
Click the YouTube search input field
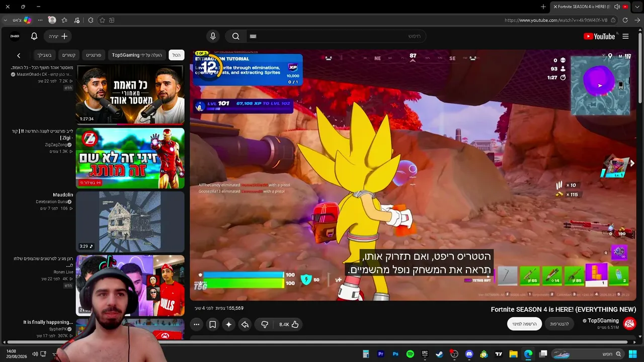click(336, 36)
